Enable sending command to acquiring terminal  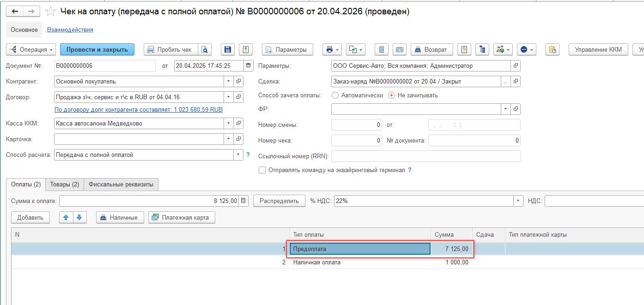(262, 170)
